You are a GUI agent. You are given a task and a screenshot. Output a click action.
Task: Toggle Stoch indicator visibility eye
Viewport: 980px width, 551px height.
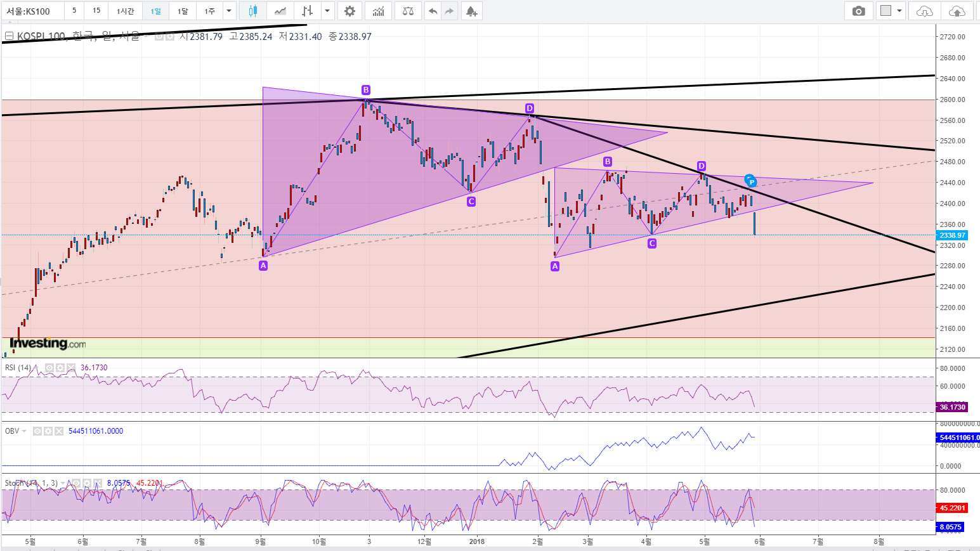[x=76, y=483]
